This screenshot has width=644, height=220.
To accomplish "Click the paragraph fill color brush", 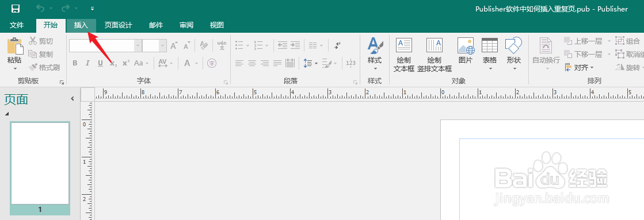I will coord(326,63).
